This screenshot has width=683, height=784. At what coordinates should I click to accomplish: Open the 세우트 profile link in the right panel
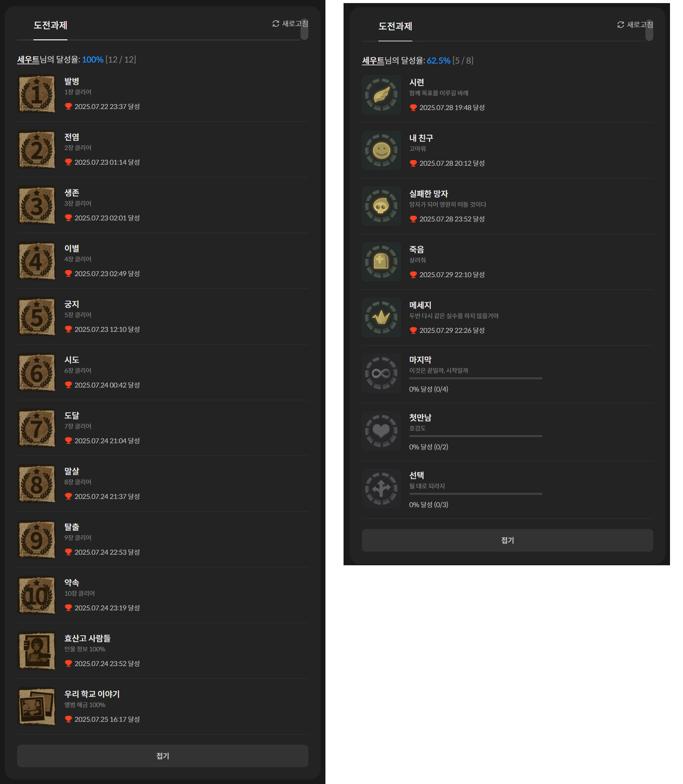pyautogui.click(x=373, y=60)
